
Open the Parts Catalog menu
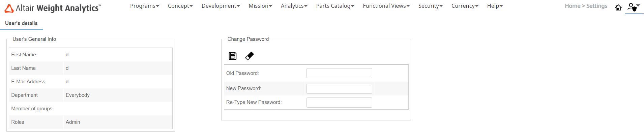pyautogui.click(x=335, y=6)
